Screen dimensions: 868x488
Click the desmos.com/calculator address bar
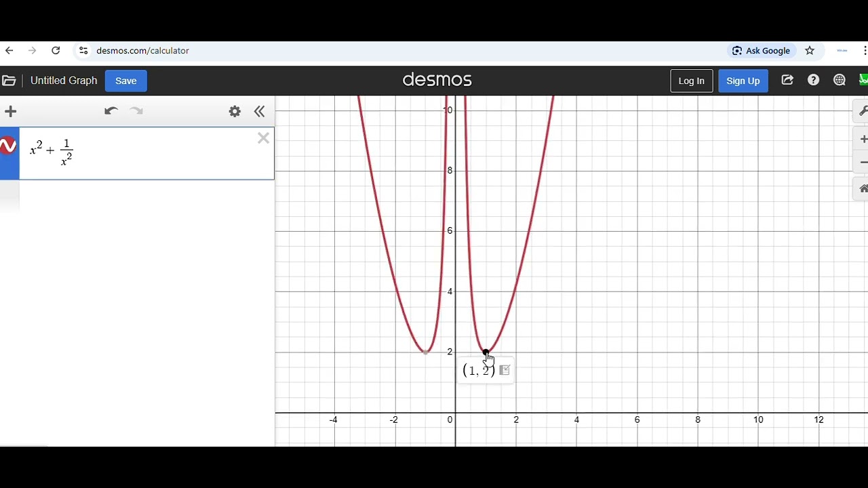142,51
